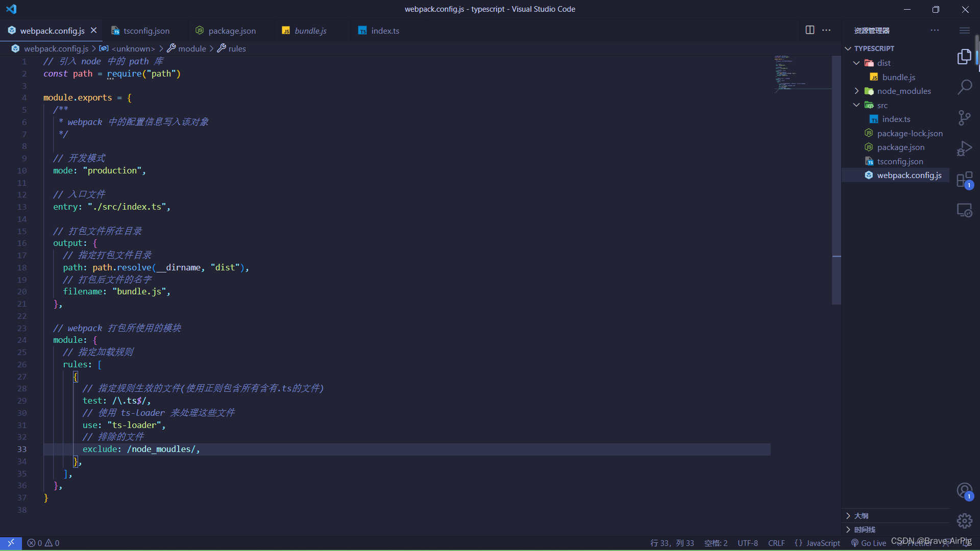Click on 'test: /\.ts$/' line

(117, 400)
